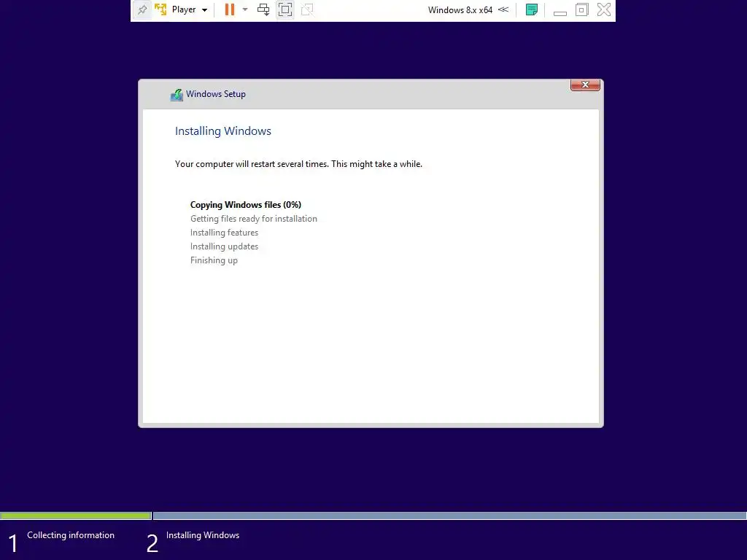Image resolution: width=747 pixels, height=560 pixels.
Task: Click the Windows Setup title text
Action: click(x=216, y=94)
